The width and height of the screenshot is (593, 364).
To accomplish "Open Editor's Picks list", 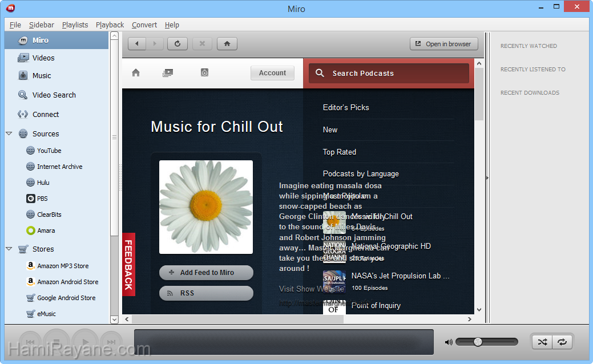I will pos(346,107).
